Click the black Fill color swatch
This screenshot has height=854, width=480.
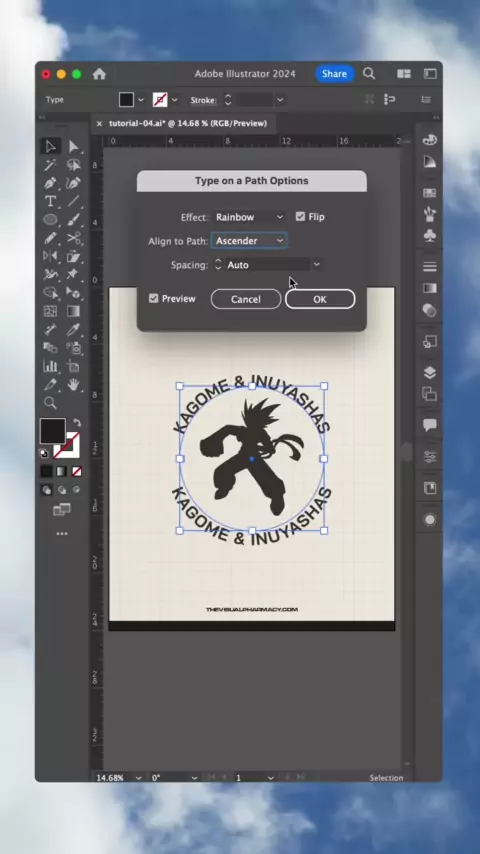(x=53, y=431)
